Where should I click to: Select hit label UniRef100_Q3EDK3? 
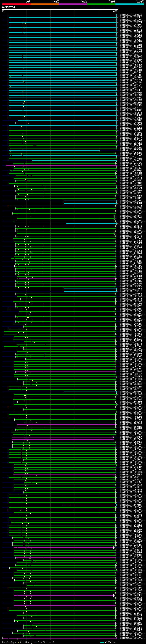coord(131,128)
